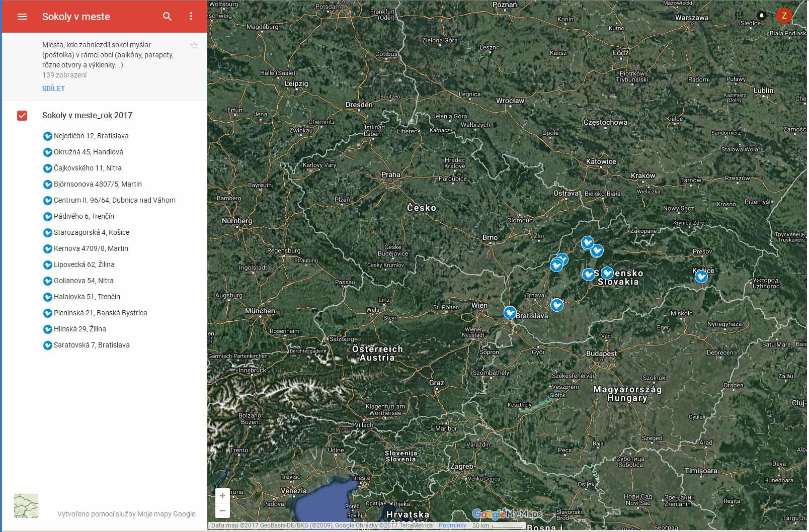The height and width of the screenshot is (532, 809).
Task: Click the falcon marker near Košice
Action: [x=701, y=276]
